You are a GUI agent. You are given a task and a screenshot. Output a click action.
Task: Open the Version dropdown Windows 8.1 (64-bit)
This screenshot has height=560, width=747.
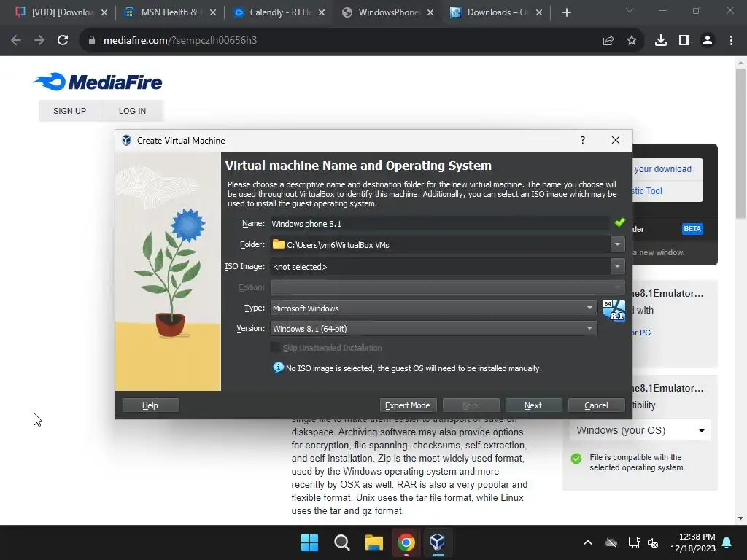tap(433, 329)
